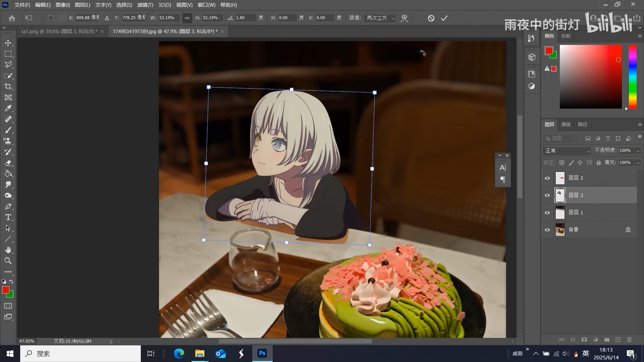This screenshot has width=644, height=362.
Task: Open the status bar info arrow
Action: click(111, 341)
